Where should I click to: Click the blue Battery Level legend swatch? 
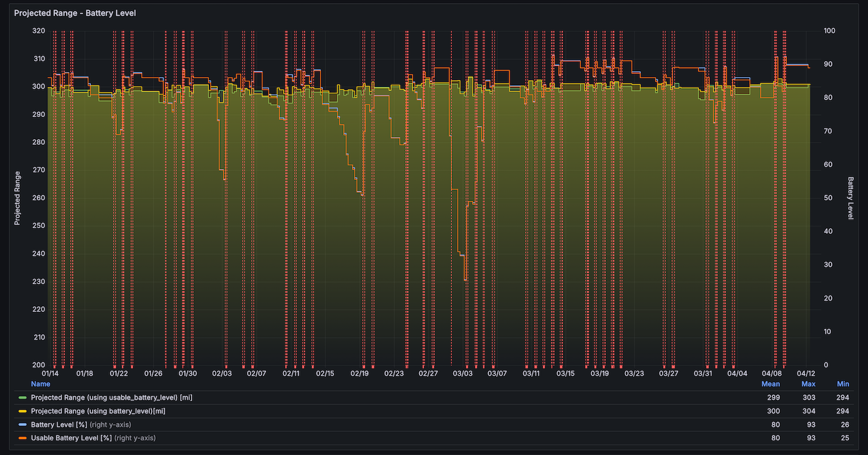[23, 425]
